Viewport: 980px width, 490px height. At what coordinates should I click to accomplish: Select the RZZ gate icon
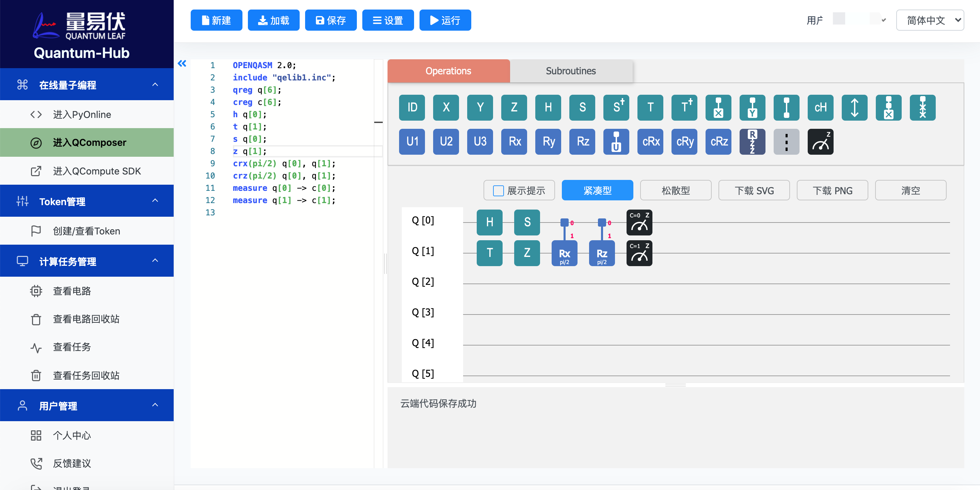[753, 142]
